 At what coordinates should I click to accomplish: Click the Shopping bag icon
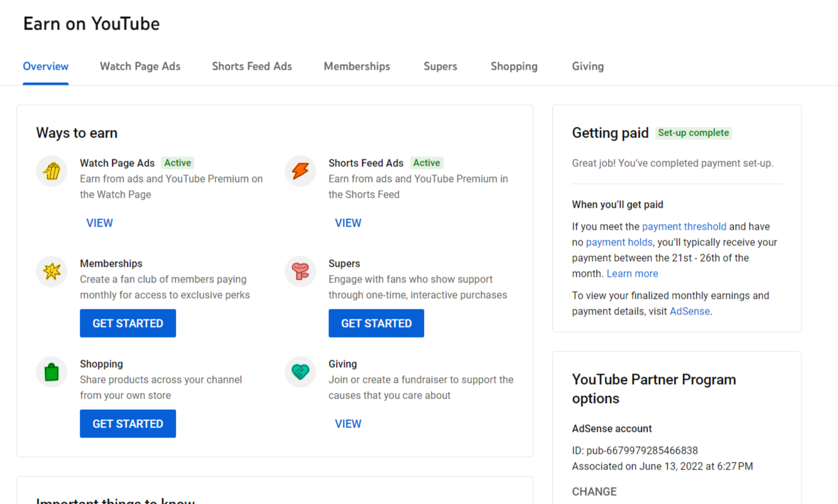click(x=52, y=372)
